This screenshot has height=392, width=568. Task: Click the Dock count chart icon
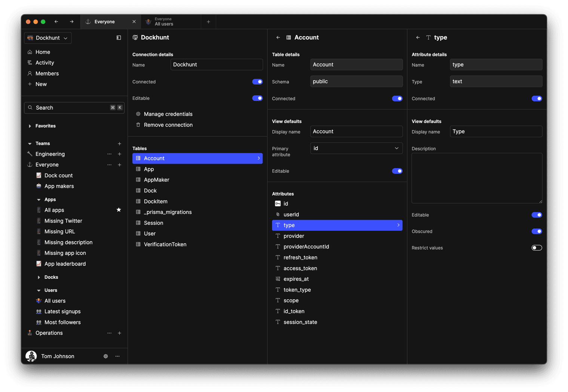pos(39,175)
